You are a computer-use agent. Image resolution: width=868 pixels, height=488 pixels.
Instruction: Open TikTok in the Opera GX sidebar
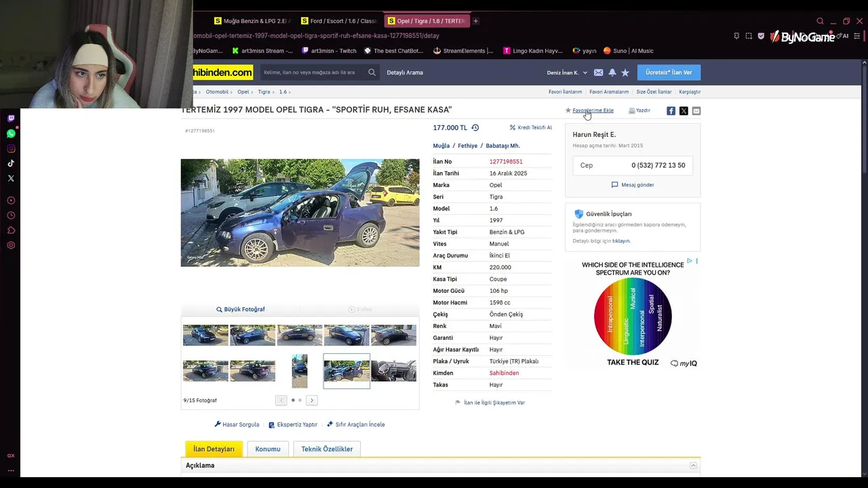click(11, 163)
